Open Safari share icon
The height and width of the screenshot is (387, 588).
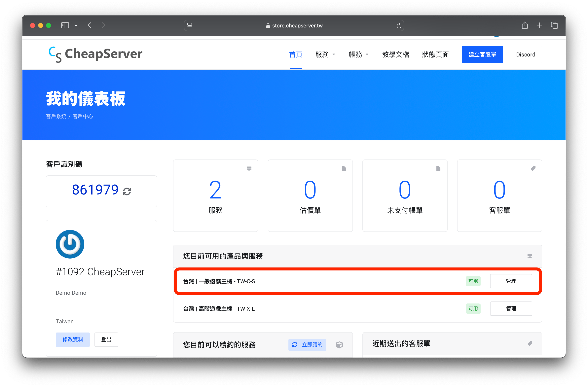(525, 25)
